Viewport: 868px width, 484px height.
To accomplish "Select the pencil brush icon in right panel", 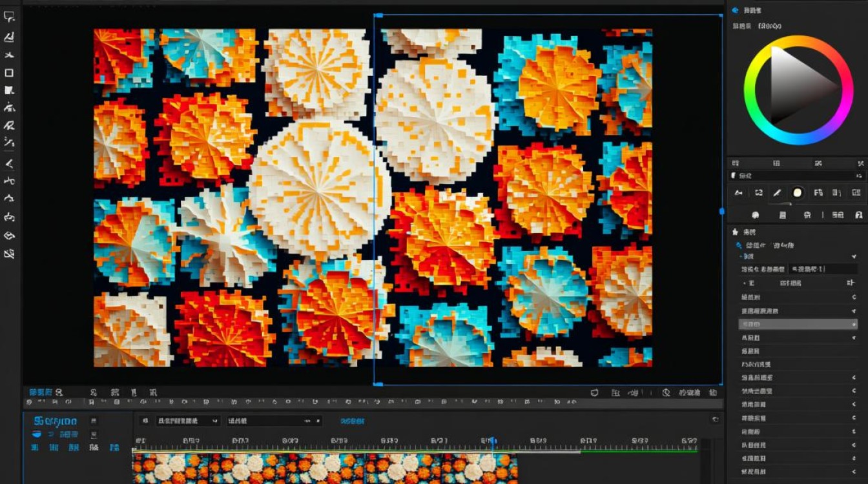I will (x=778, y=192).
